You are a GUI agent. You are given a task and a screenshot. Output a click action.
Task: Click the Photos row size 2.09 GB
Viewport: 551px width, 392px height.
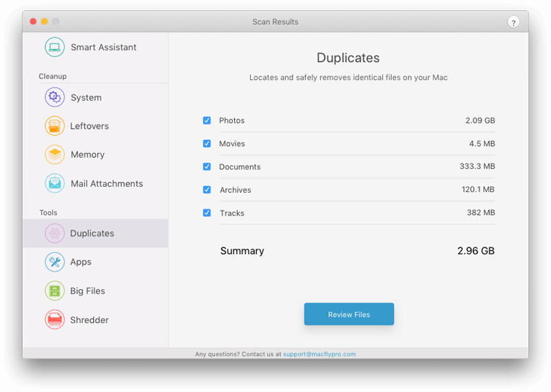pyautogui.click(x=480, y=121)
